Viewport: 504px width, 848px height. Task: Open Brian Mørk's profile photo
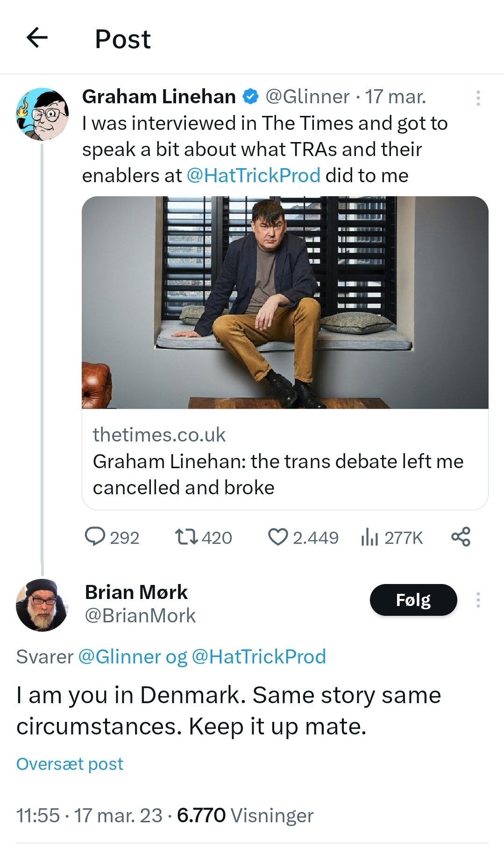pyautogui.click(x=43, y=605)
